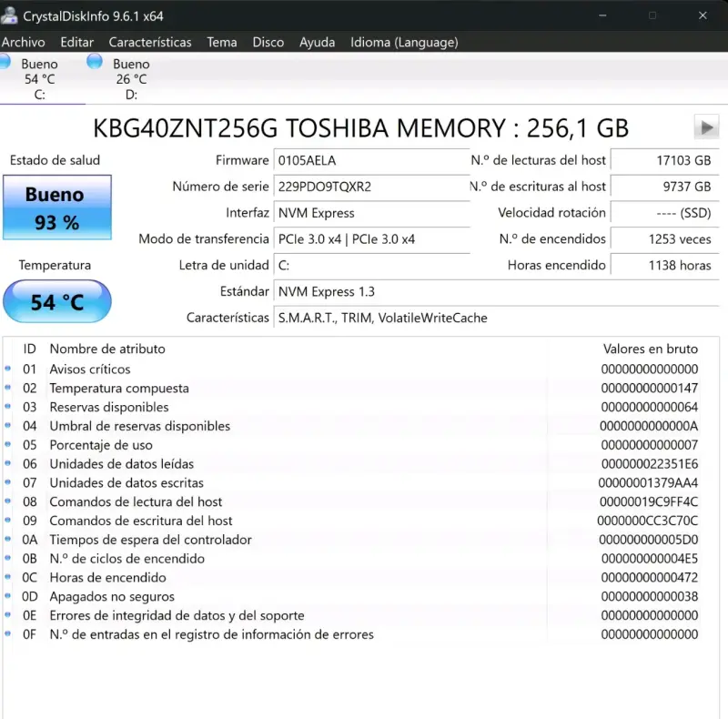Select the N.º de ciclos de encendido row
The height and width of the screenshot is (719, 728).
pyautogui.click(x=361, y=558)
